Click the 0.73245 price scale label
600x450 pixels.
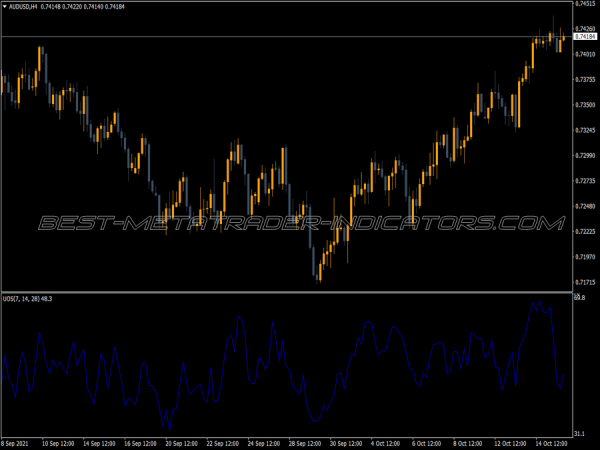pos(585,130)
